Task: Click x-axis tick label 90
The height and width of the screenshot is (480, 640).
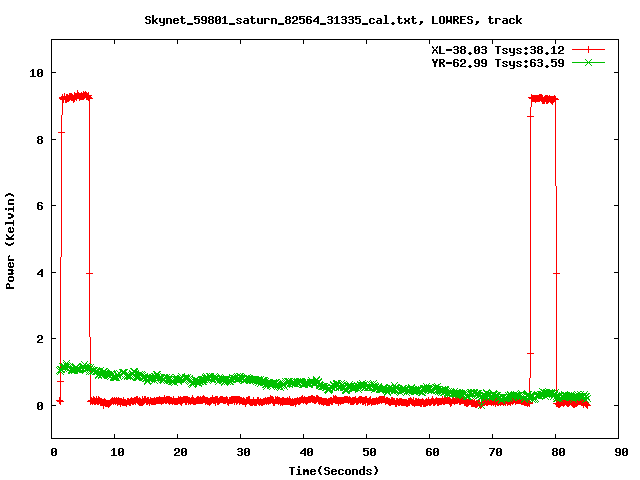Action: (x=621, y=452)
